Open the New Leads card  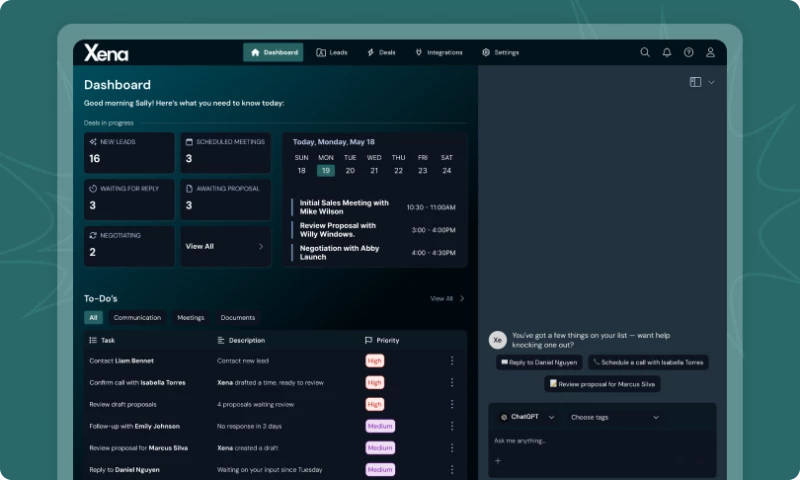[129, 153]
